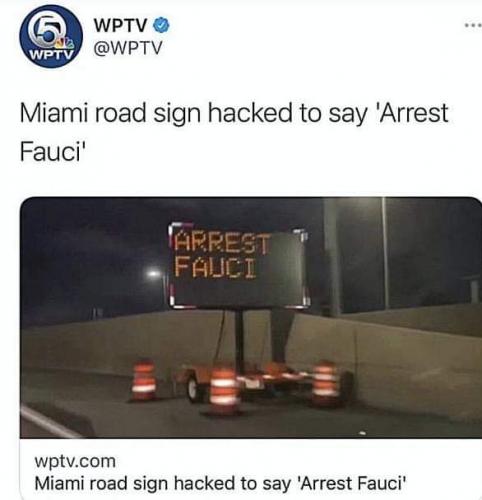Click the light pole in preview image
The width and height of the screenshot is (482, 500).
[385, 253]
